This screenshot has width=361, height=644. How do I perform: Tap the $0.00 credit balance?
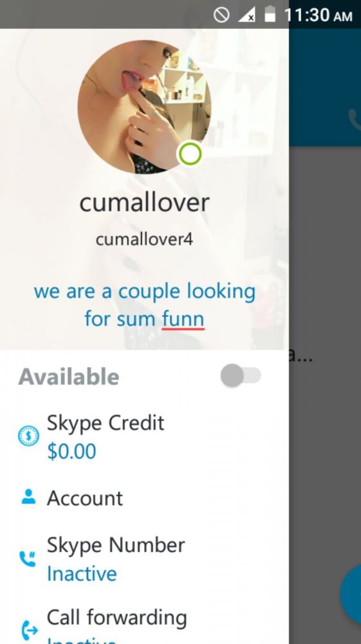(x=72, y=451)
